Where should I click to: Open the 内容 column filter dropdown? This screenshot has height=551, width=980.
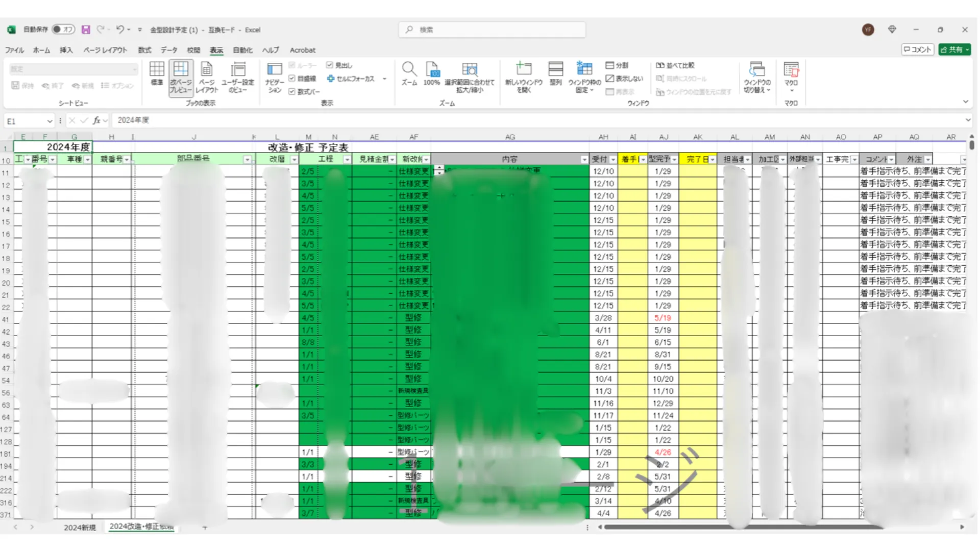click(584, 160)
